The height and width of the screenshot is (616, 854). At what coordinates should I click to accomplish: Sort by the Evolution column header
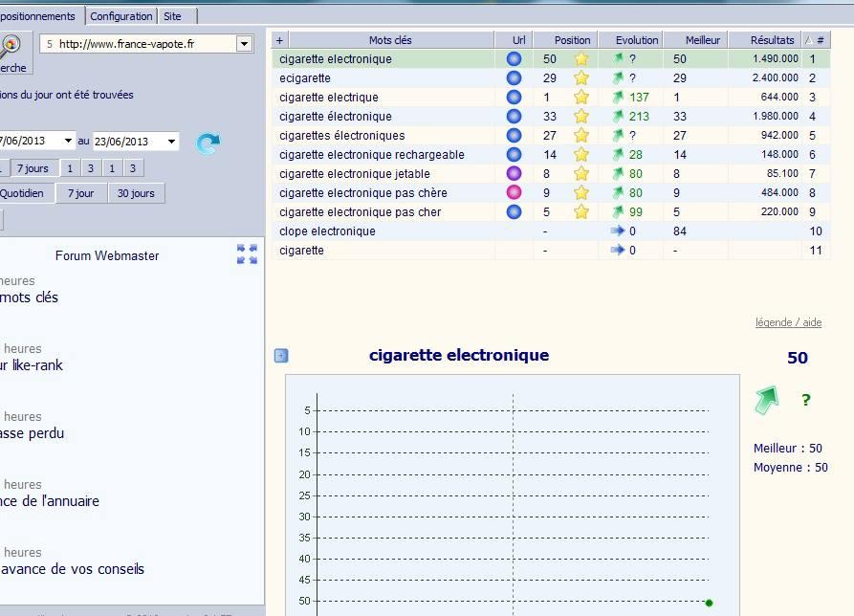pyautogui.click(x=630, y=40)
